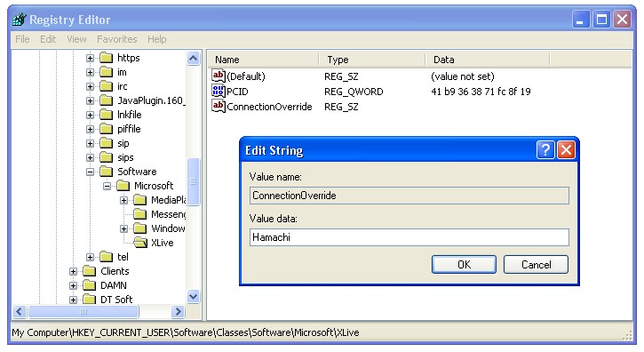Click the MediaPlayer folder icon
Viewport: 644px width, 352px height.
(x=140, y=200)
